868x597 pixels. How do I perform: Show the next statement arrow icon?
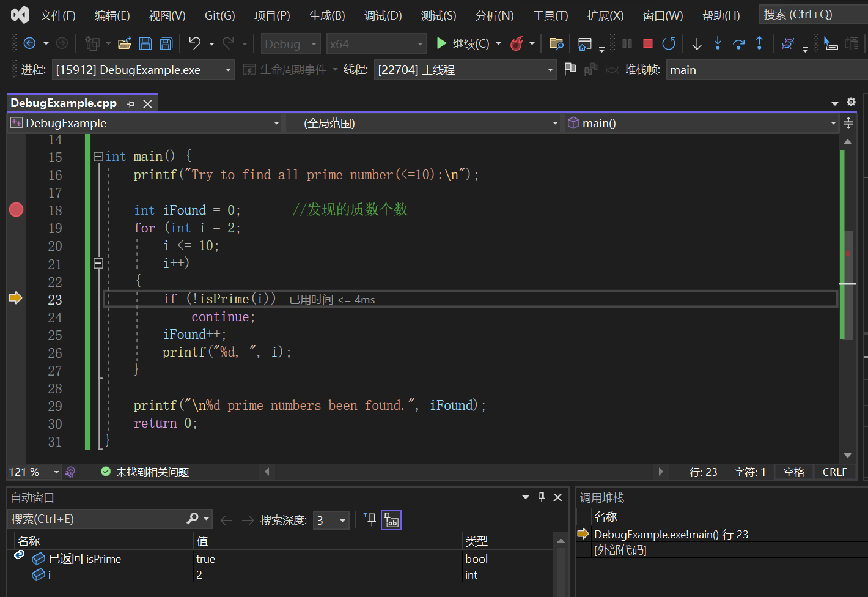coord(696,43)
